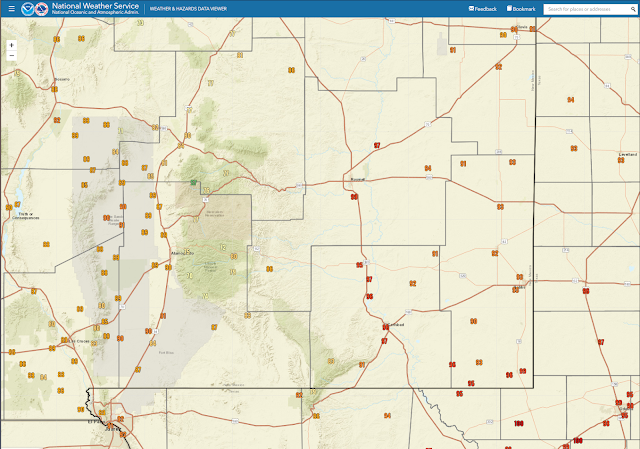
Task: Click Weather & Hazards Data Viewer heading
Action: [x=188, y=9]
